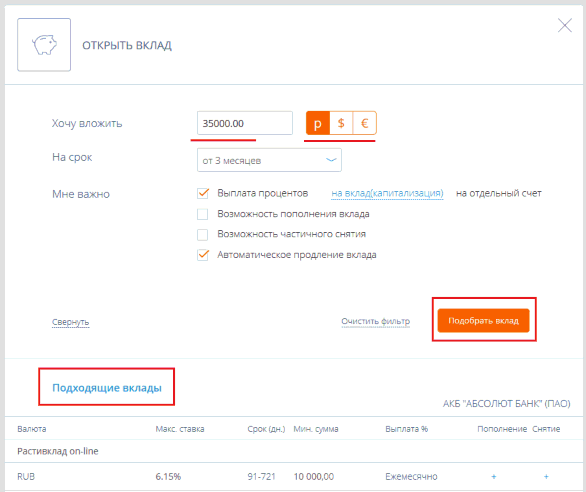Enable Возможность частичного снятия checkbox
The width and height of the screenshot is (586, 492).
[x=203, y=235]
